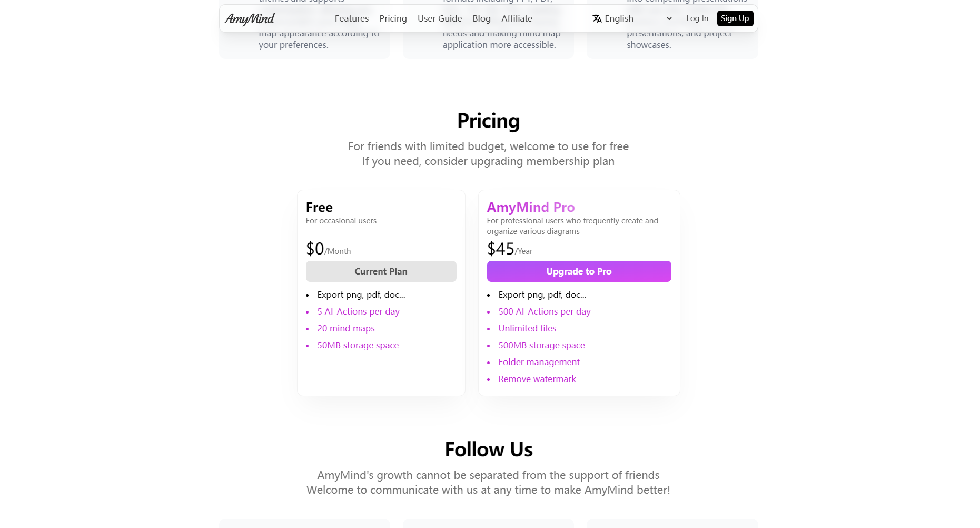Select the '500 AI-Actions per day' feature
Image resolution: width=980 pixels, height=528 pixels.
544,311
